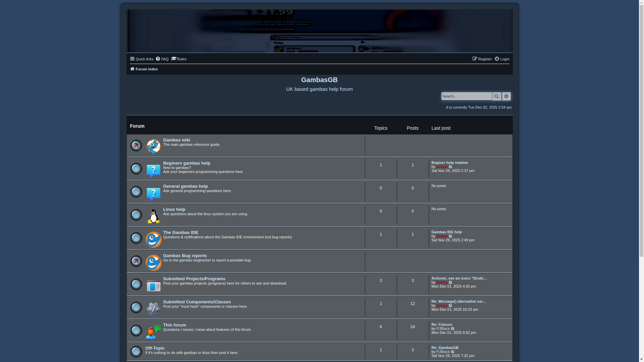This screenshot has width=644, height=362.
Task: Click the Gambas Bug reports forum icon
Action: (x=153, y=263)
